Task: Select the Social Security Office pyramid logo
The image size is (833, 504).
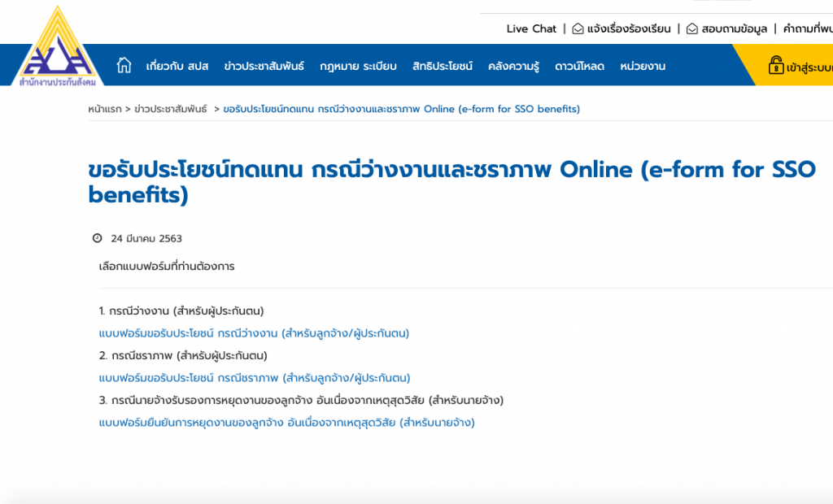Action: point(57,45)
